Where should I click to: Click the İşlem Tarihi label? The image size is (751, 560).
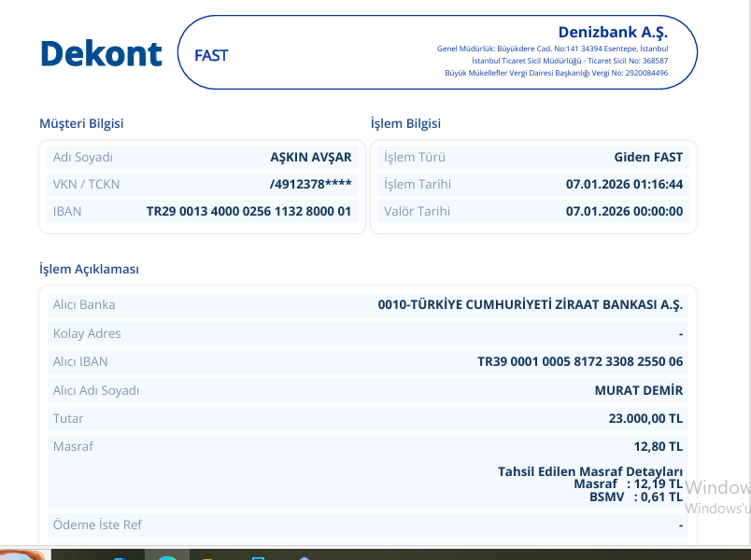(418, 184)
